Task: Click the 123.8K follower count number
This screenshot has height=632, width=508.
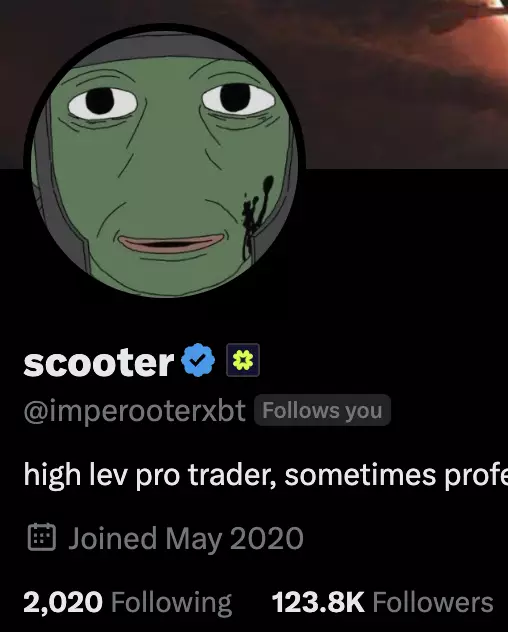Action: click(318, 602)
